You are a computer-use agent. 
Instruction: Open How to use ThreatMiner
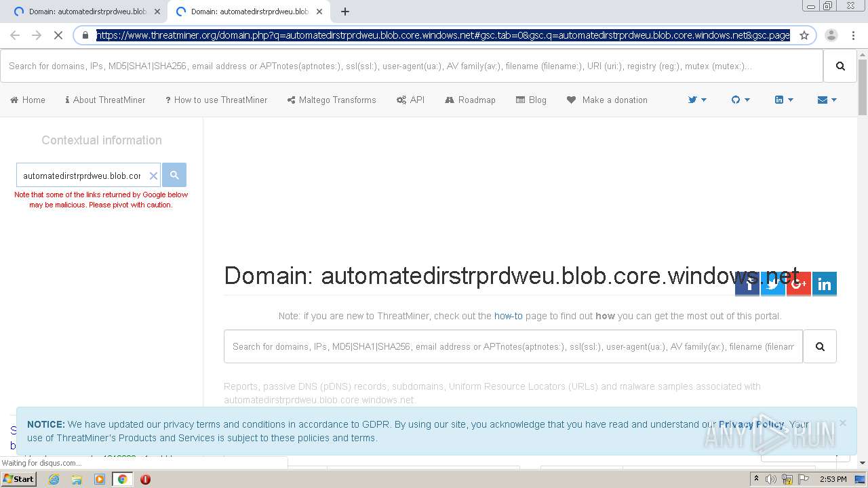216,100
